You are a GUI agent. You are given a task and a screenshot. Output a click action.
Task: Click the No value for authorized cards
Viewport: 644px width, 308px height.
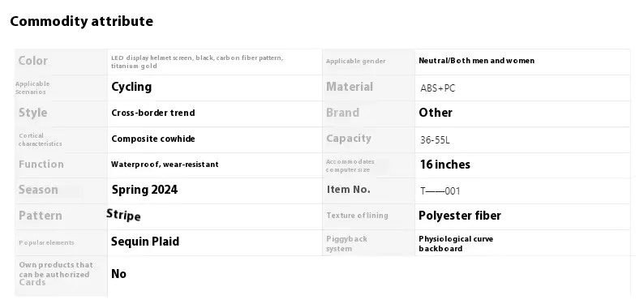tap(118, 274)
